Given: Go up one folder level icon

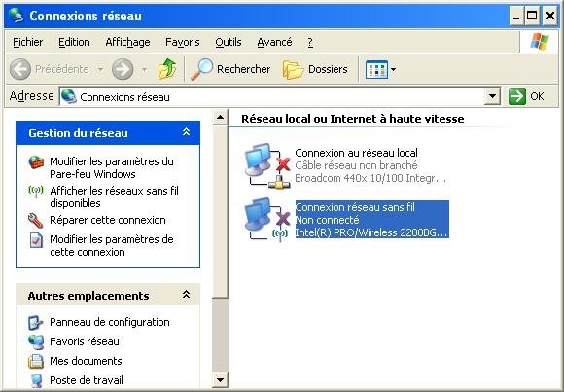Looking at the screenshot, I should click(x=167, y=69).
